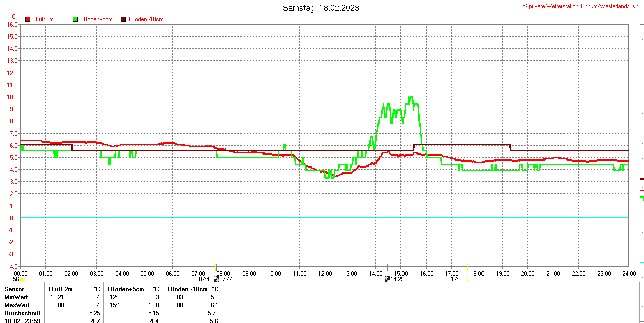This screenshot has height=323, width=644.
Task: Click the grey tick marker near 14:29
Action: click(x=387, y=267)
